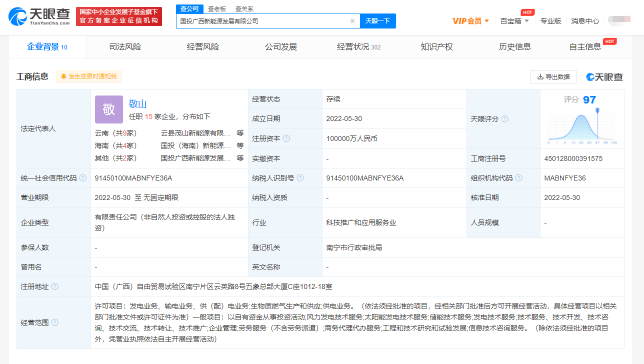The image size is (644, 364).
Task: Click the TianYanCha logo in header
Action: [x=39, y=16]
